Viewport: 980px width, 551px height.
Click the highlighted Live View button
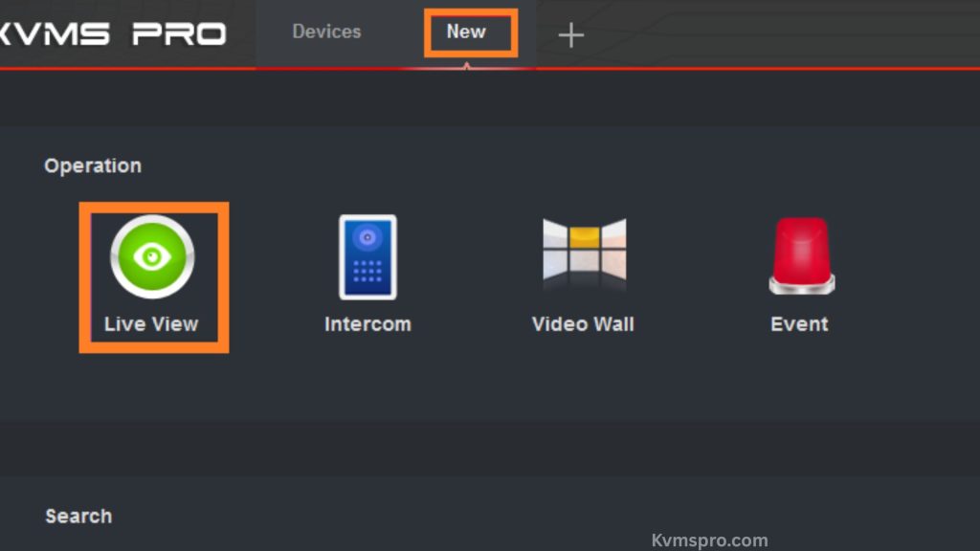click(153, 277)
